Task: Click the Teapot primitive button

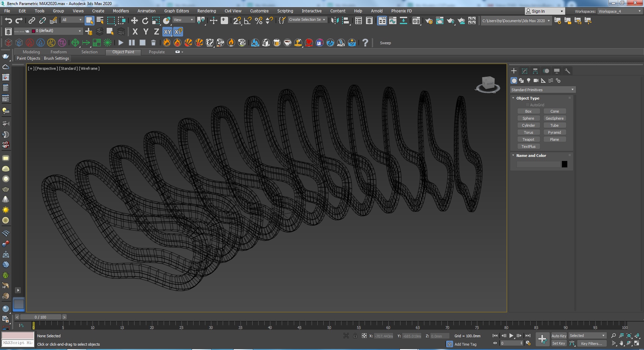Action: point(528,139)
